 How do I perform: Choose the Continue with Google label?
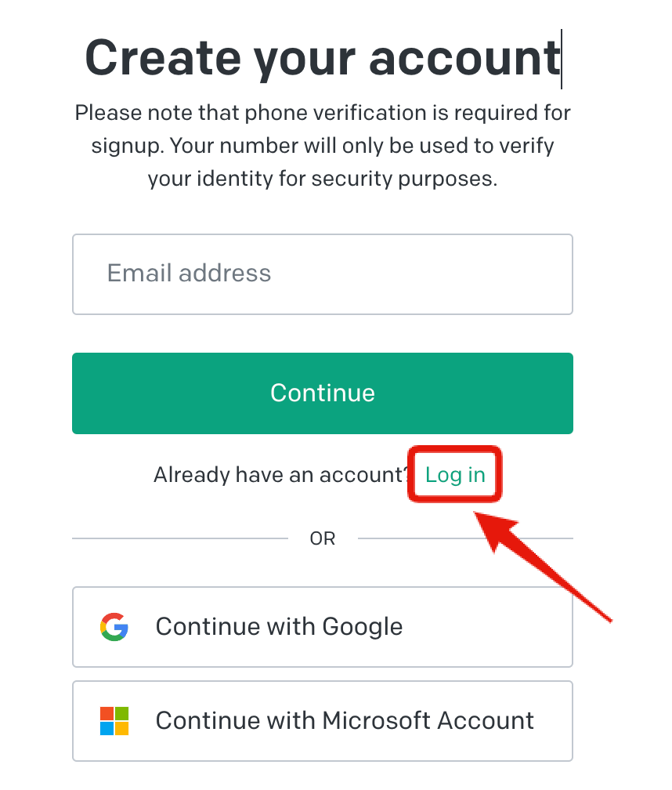(x=279, y=627)
